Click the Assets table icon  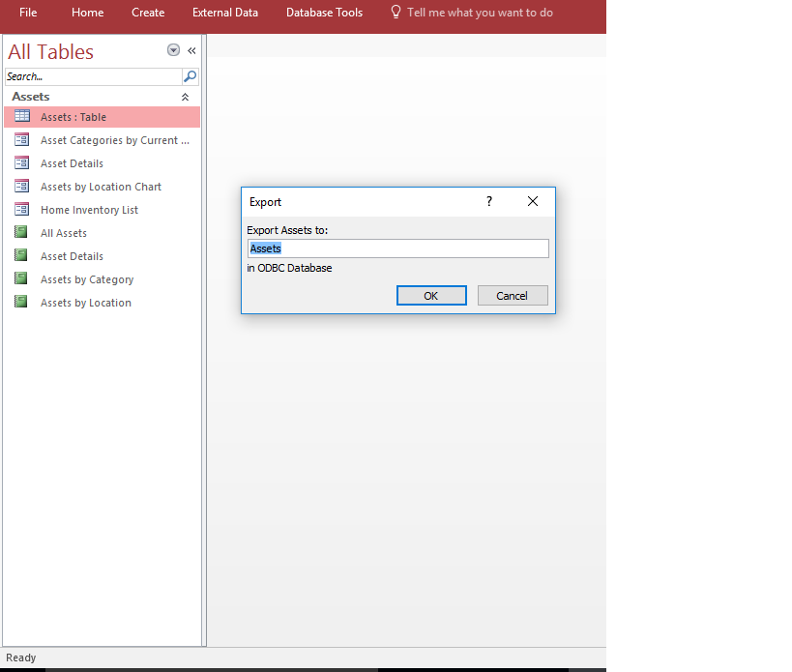pyautogui.click(x=21, y=116)
